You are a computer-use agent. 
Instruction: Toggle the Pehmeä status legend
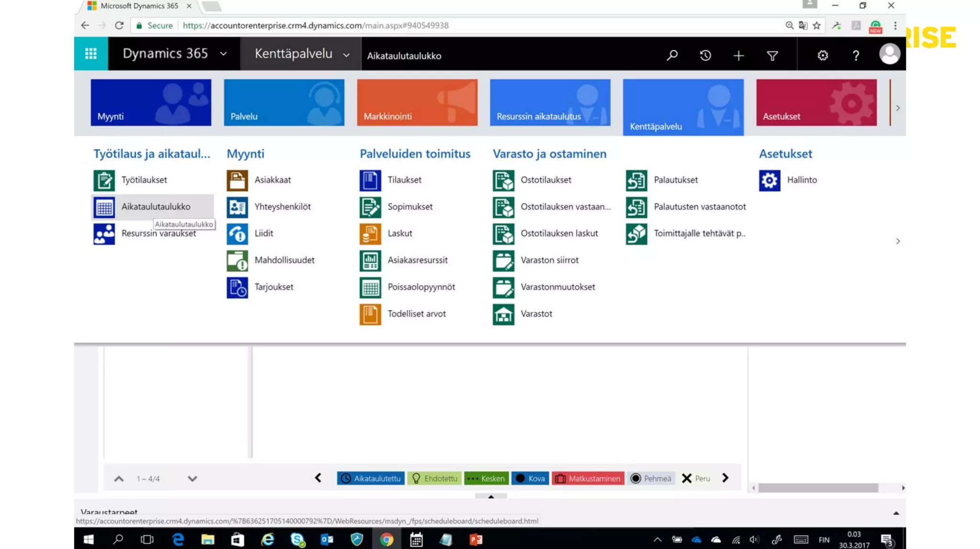651,478
